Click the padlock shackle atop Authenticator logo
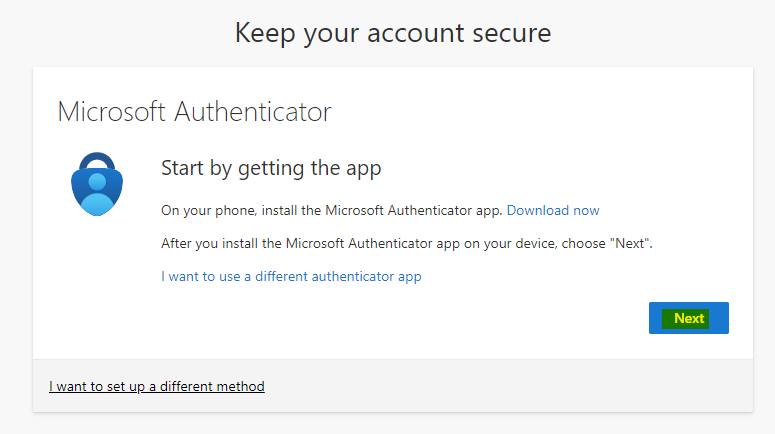Viewport: 775px width, 434px height. (97, 161)
